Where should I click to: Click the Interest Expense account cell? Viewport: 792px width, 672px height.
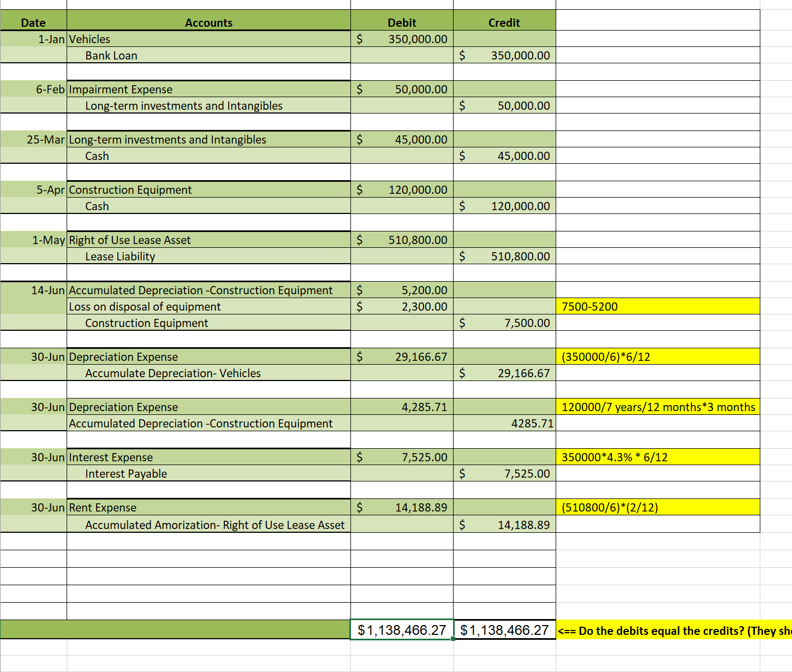[x=209, y=457]
